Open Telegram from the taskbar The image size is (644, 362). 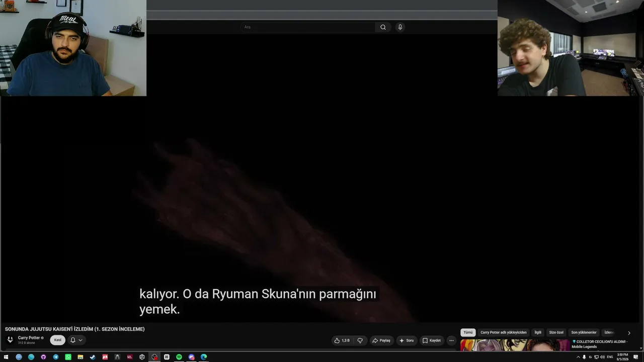[x=56, y=357]
